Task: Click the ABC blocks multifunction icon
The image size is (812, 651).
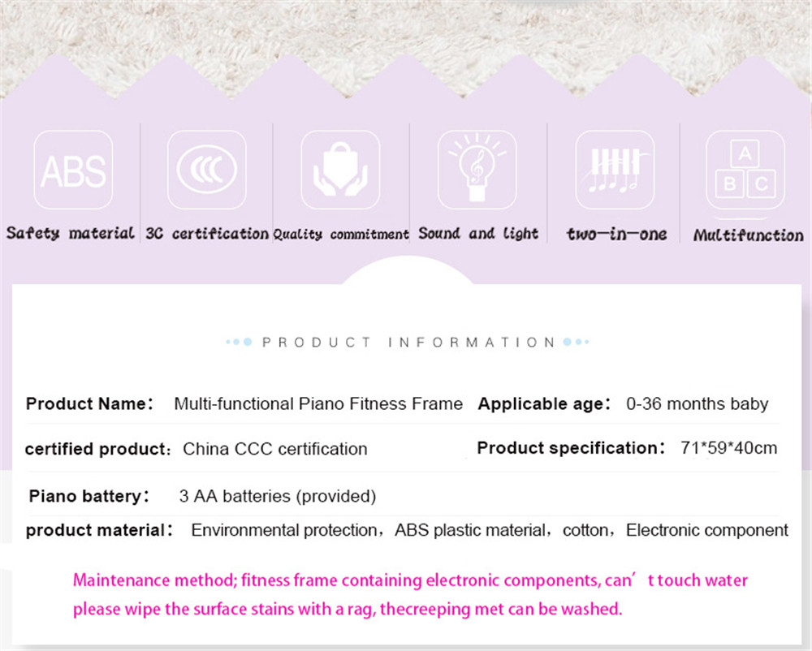Action: click(x=745, y=170)
